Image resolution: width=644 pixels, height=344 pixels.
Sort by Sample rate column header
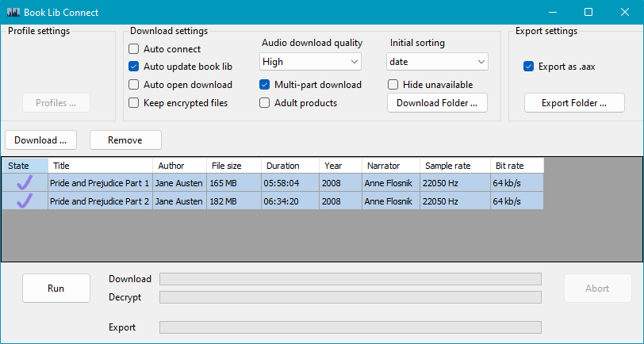pos(455,166)
